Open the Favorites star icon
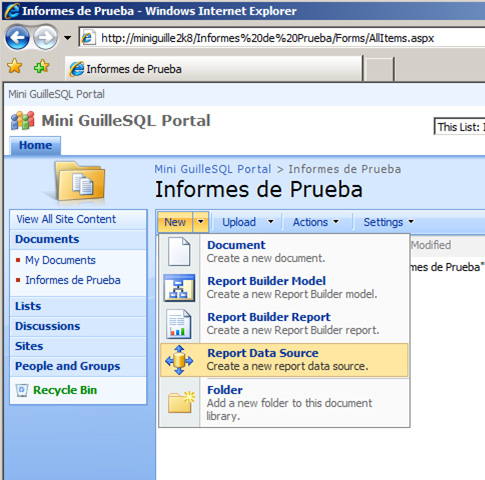Image resolution: width=485 pixels, height=480 pixels. [x=14, y=66]
